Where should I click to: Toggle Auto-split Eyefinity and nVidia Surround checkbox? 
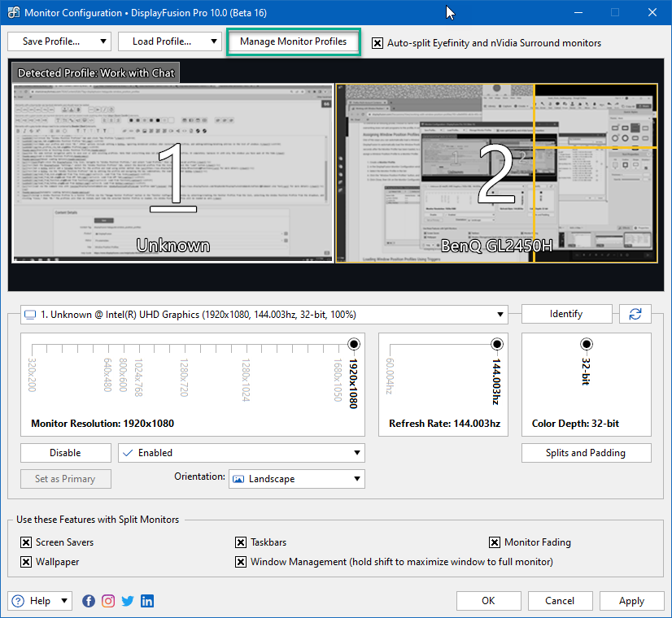coord(377,43)
